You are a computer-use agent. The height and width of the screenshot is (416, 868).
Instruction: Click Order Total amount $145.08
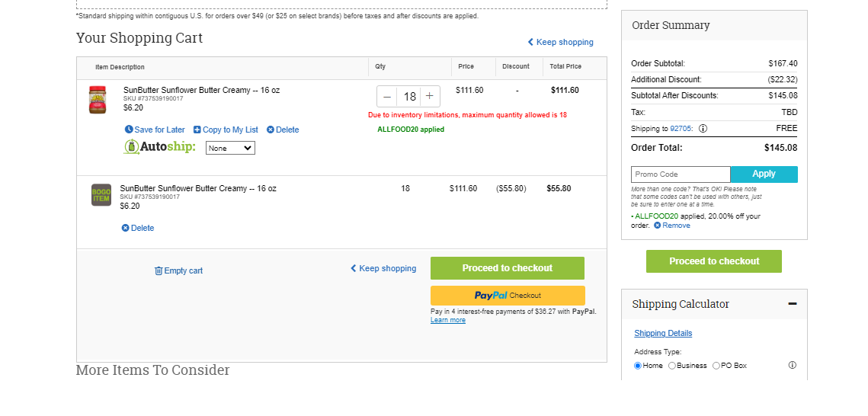(781, 148)
